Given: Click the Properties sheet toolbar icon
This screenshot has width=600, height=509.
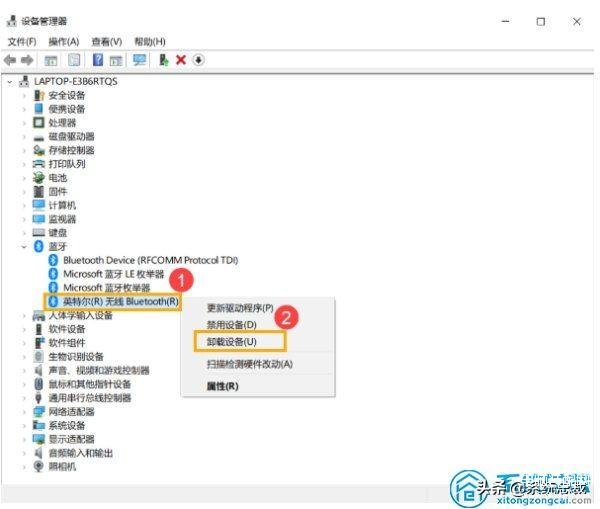Looking at the screenshot, I should point(74,60).
